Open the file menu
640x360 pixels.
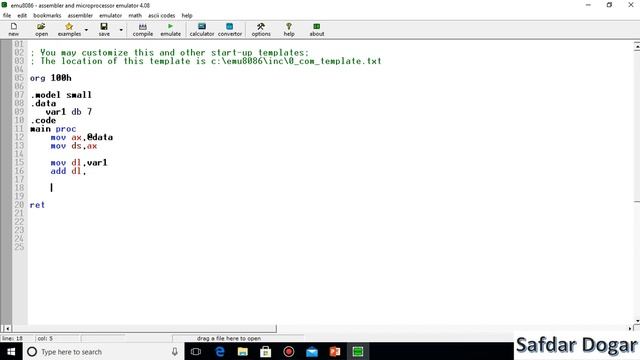click(7, 16)
